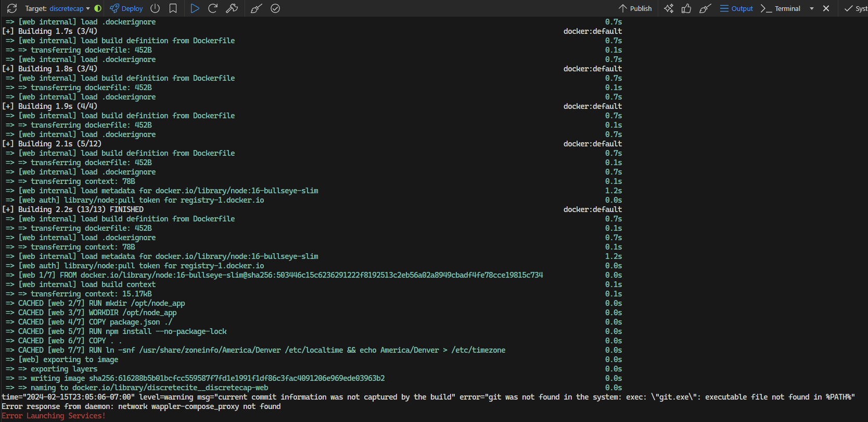
Task: Click the 'Building 1.9s (4/4)' line
Action: (49, 106)
